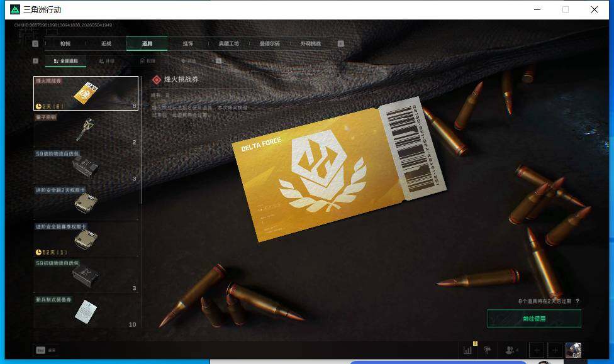
Task: Click the right key hint of the sub-filter row
Action: point(218,60)
